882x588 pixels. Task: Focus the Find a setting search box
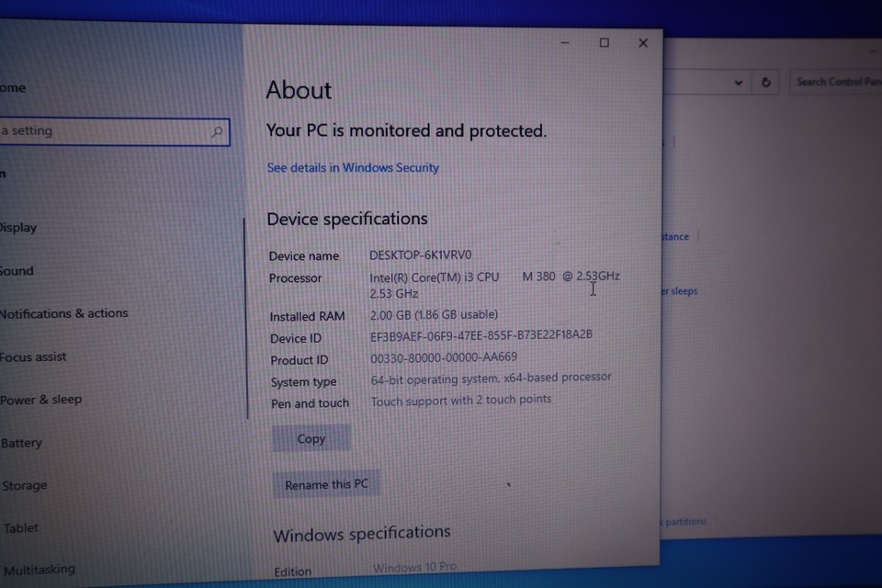[114, 131]
